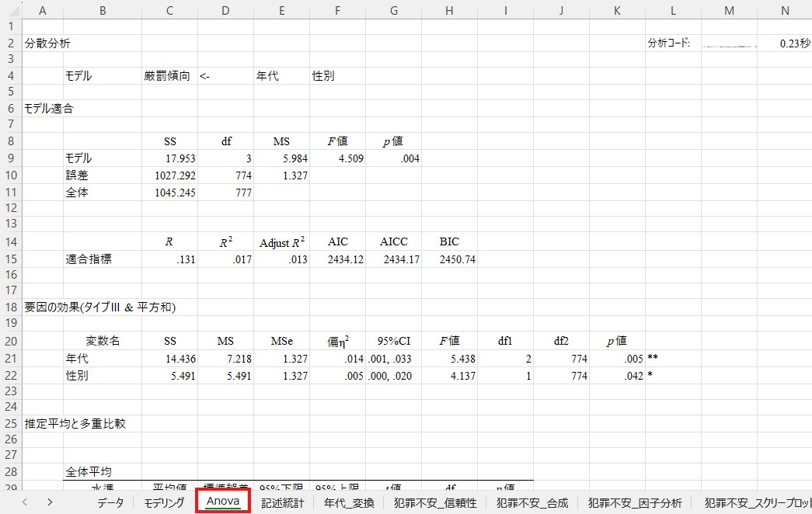Open the モデリング sheet tab
812x514 pixels.
click(x=164, y=502)
